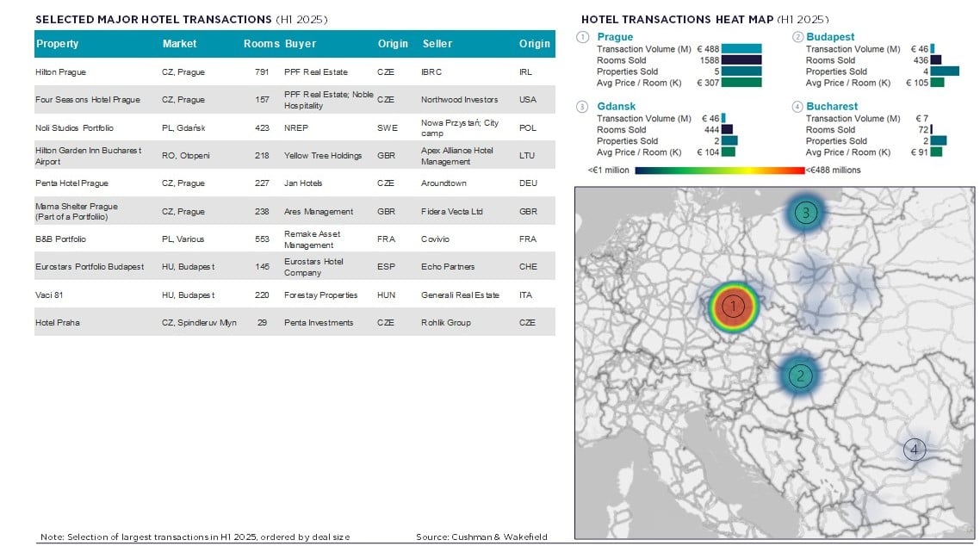Open the Hilton Prague property row

point(60,72)
